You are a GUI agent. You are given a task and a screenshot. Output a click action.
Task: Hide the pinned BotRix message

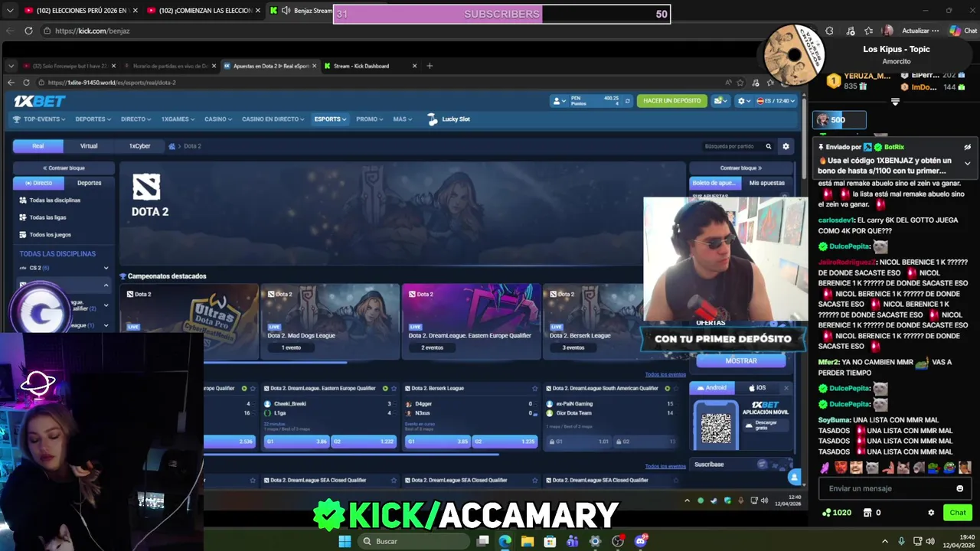(967, 147)
